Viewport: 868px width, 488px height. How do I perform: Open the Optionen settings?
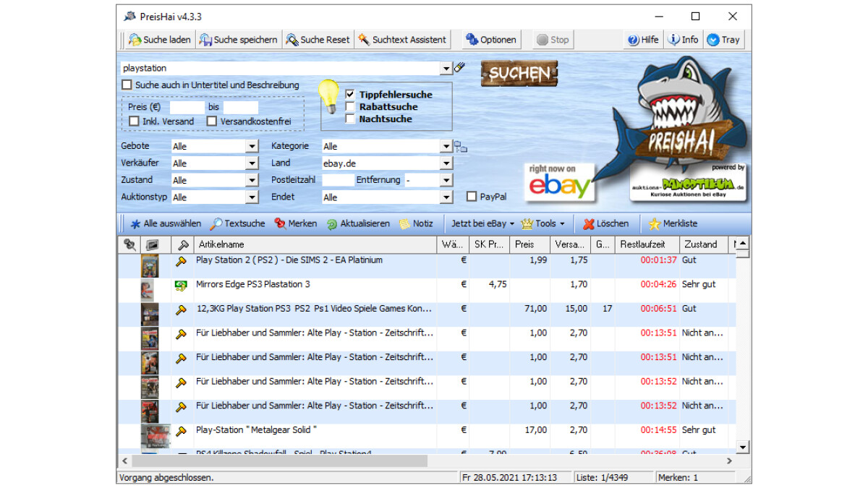490,40
